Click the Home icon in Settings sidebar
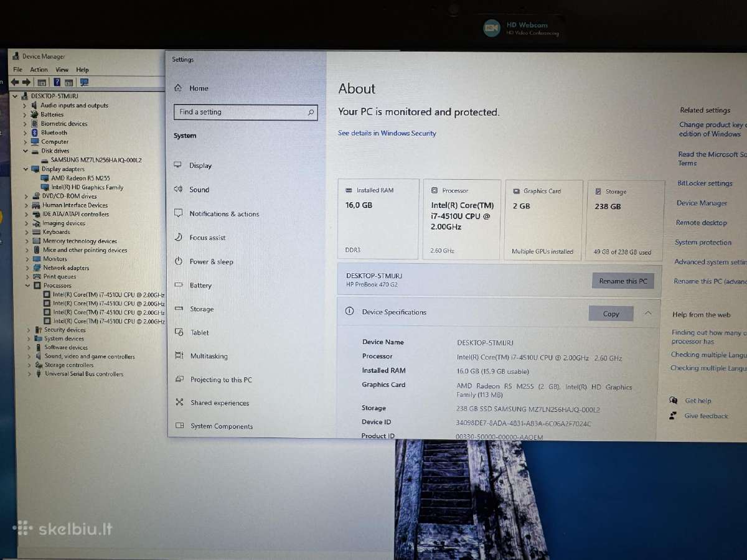The width and height of the screenshot is (747, 560). click(178, 88)
